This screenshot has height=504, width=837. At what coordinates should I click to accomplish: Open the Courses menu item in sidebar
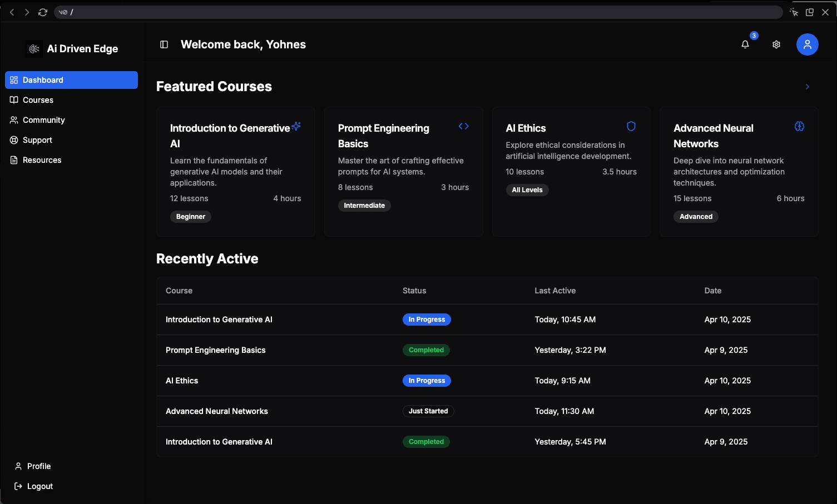(x=38, y=100)
